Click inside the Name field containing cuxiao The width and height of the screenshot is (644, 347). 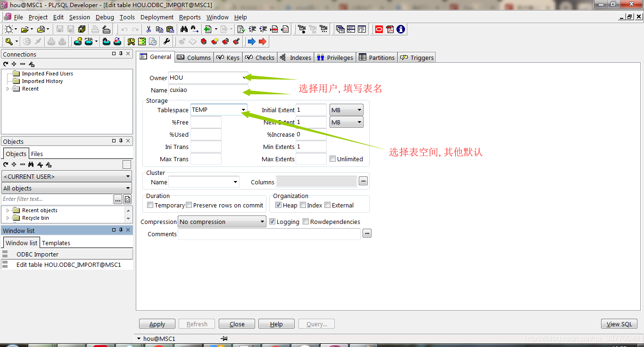coord(207,90)
